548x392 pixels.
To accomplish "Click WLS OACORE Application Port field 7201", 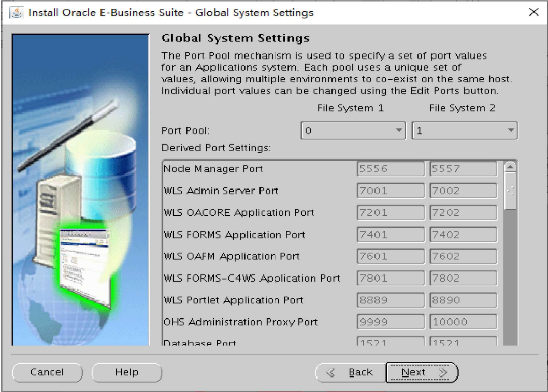I will [x=391, y=212].
